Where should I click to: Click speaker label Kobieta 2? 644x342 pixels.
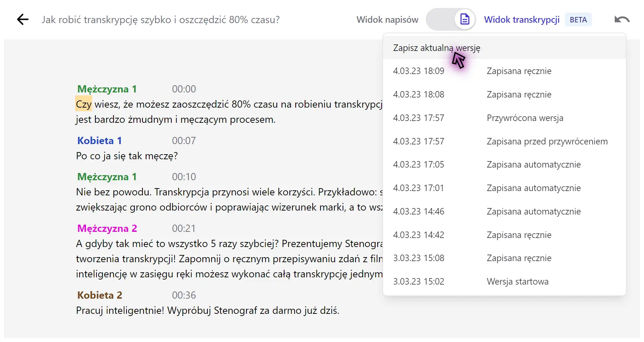click(x=100, y=295)
